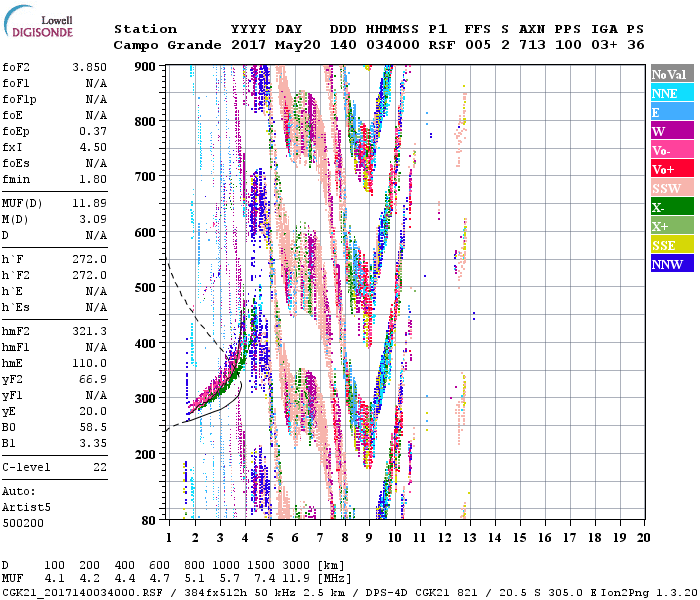Click the dark blue NNW legend entry

coord(671,264)
